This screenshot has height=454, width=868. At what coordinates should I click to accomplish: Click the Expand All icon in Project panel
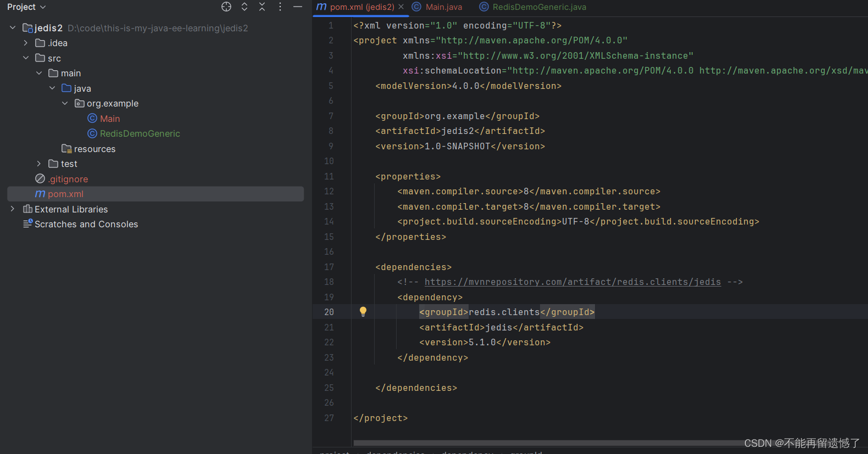(244, 7)
